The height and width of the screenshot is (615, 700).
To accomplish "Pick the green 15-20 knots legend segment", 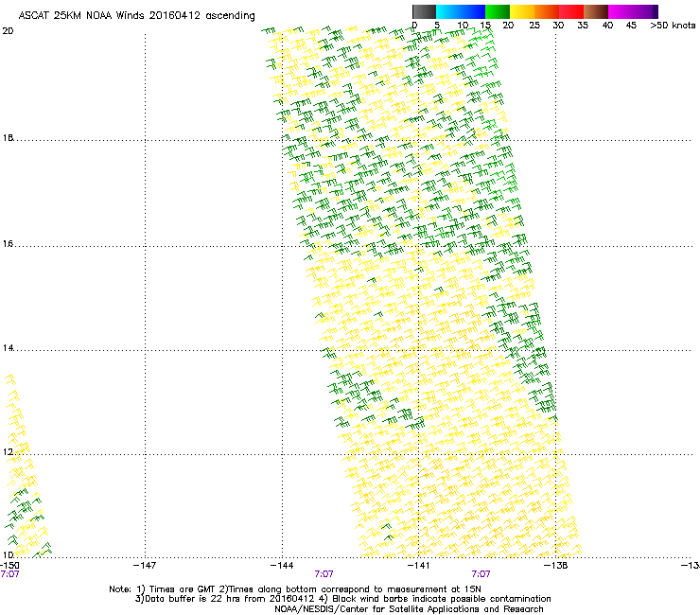I will 498,11.
